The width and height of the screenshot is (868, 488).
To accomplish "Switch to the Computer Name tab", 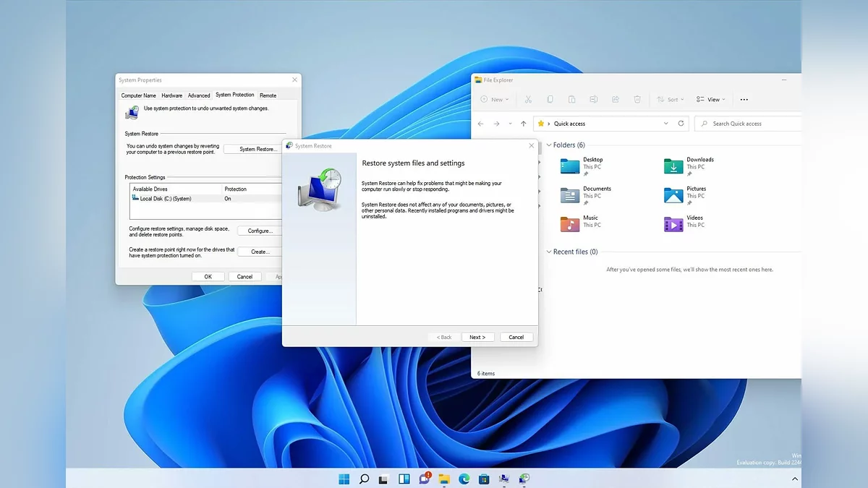I will (x=138, y=95).
